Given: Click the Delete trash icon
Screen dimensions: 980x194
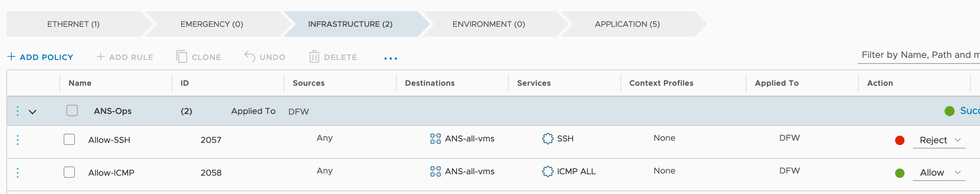Looking at the screenshot, I should tap(314, 57).
